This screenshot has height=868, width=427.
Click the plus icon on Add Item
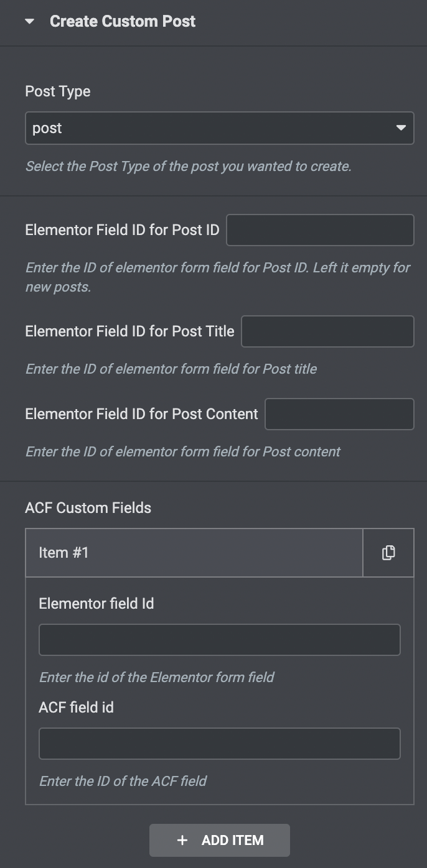182,841
